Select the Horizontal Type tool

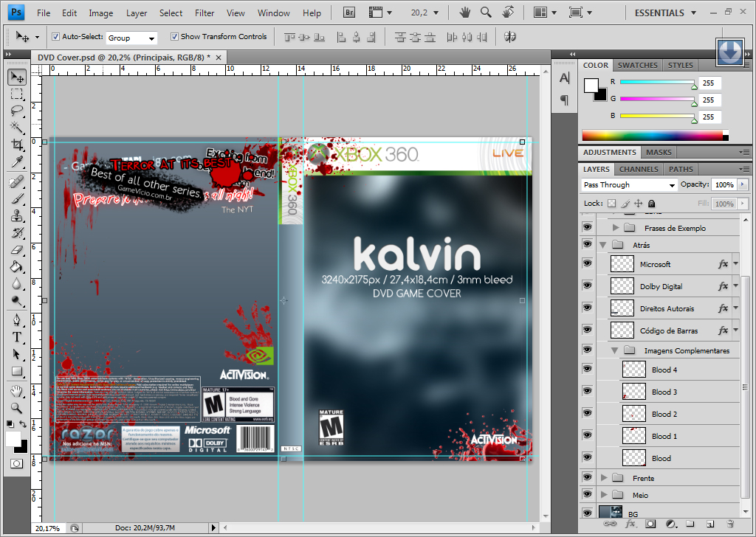17,337
